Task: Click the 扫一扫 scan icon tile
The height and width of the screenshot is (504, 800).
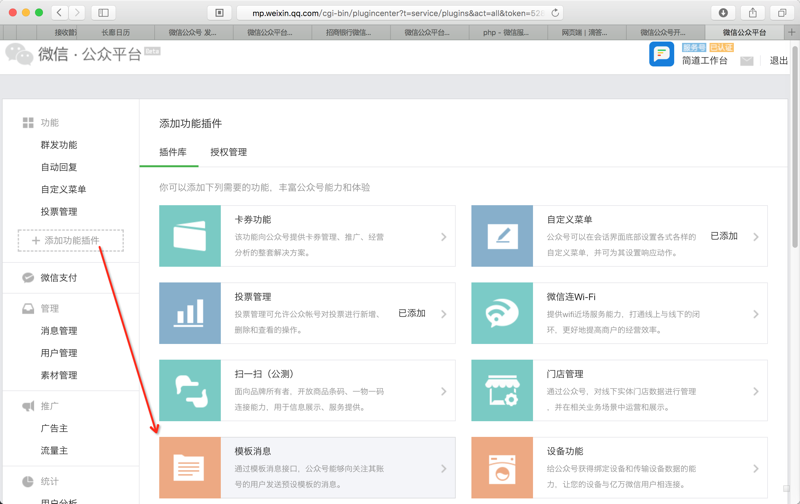Action: point(190,390)
